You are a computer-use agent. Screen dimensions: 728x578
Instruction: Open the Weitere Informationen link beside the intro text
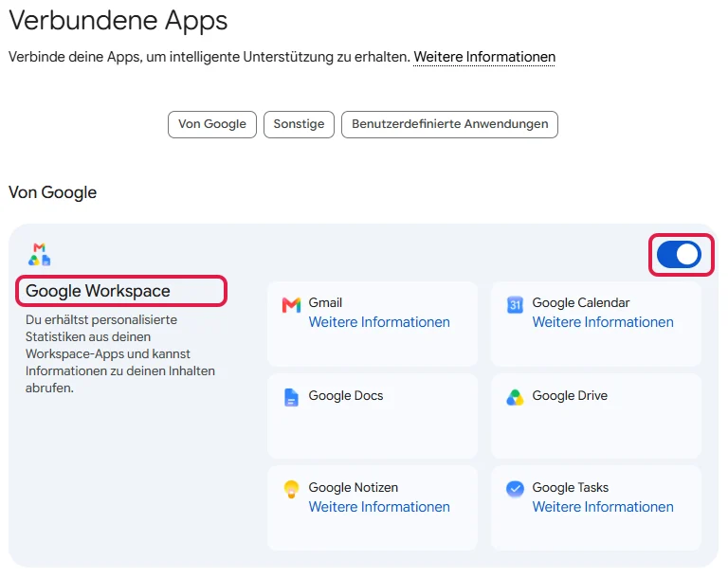484,57
